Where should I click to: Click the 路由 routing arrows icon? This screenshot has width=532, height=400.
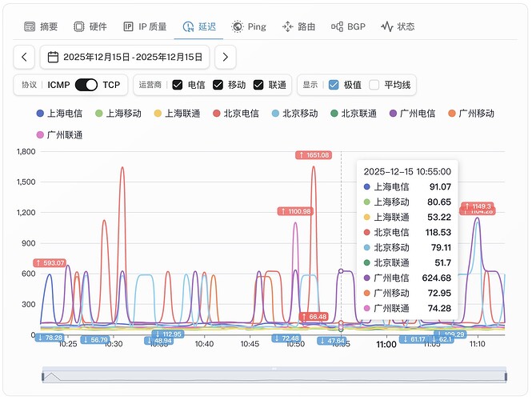287,26
